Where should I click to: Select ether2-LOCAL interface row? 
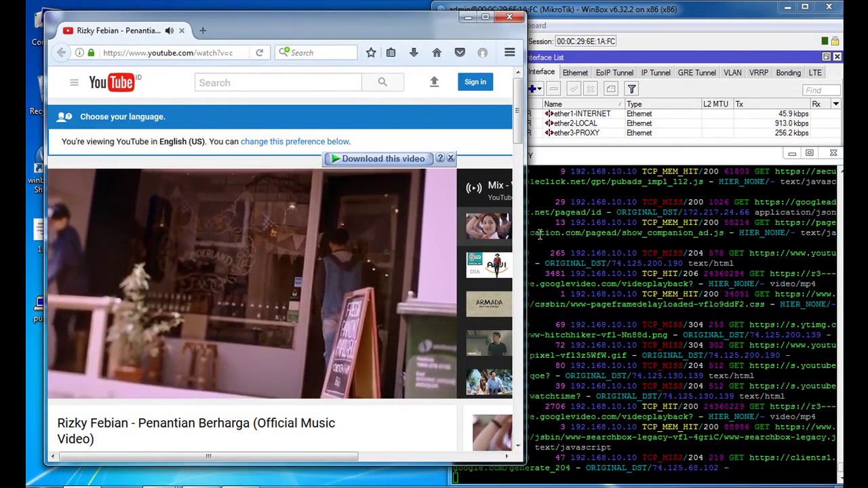point(684,123)
